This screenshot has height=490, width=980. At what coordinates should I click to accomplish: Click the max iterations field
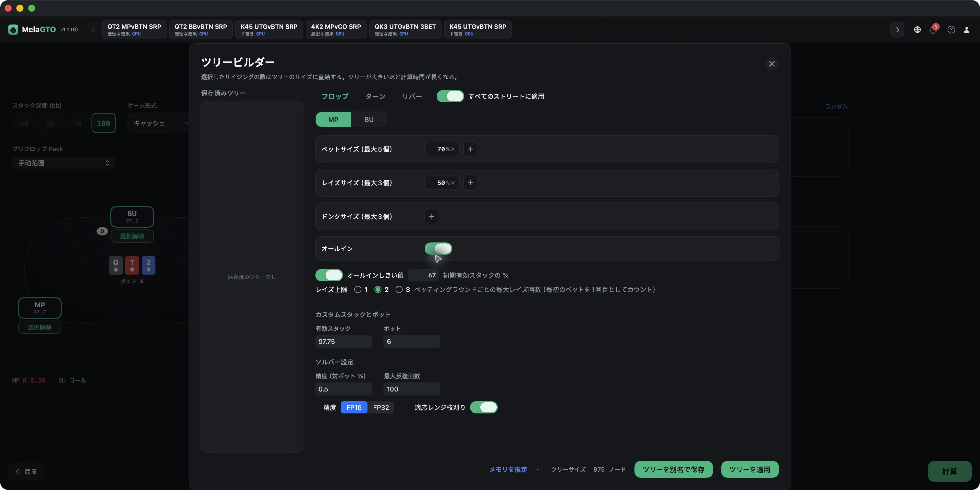412,389
